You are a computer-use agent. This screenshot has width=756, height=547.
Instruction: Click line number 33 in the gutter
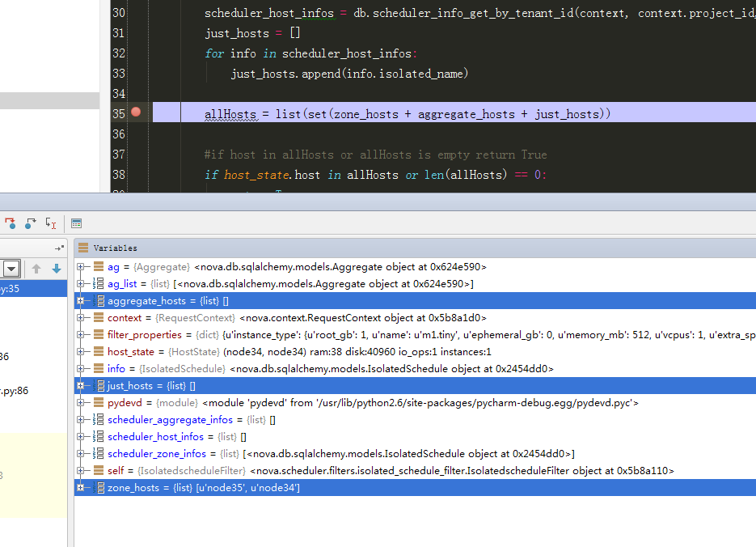tap(119, 74)
